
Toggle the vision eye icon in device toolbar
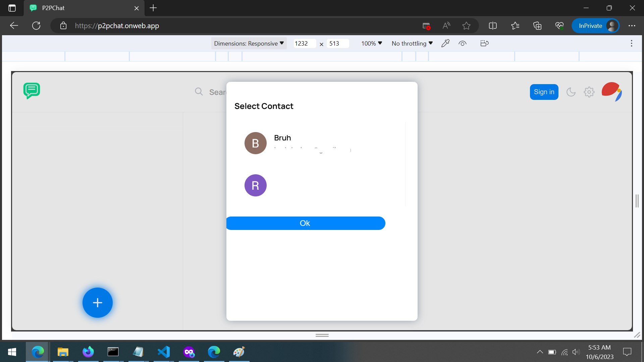[462, 44]
